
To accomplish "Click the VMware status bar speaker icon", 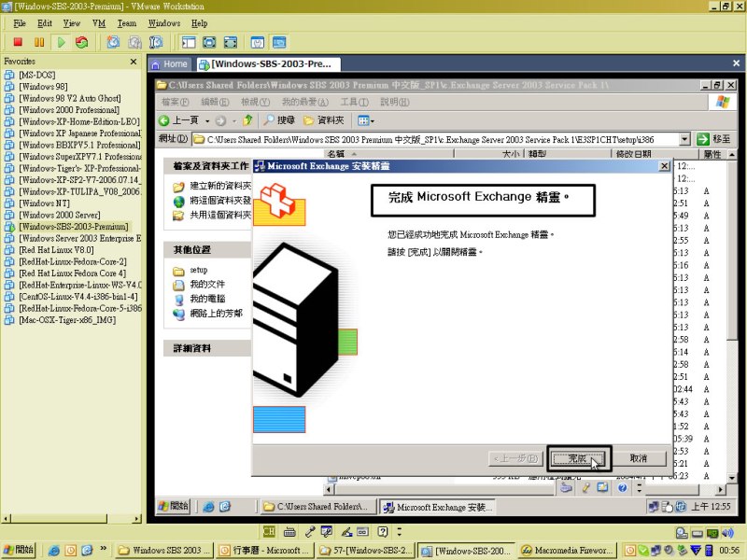I will (727, 533).
